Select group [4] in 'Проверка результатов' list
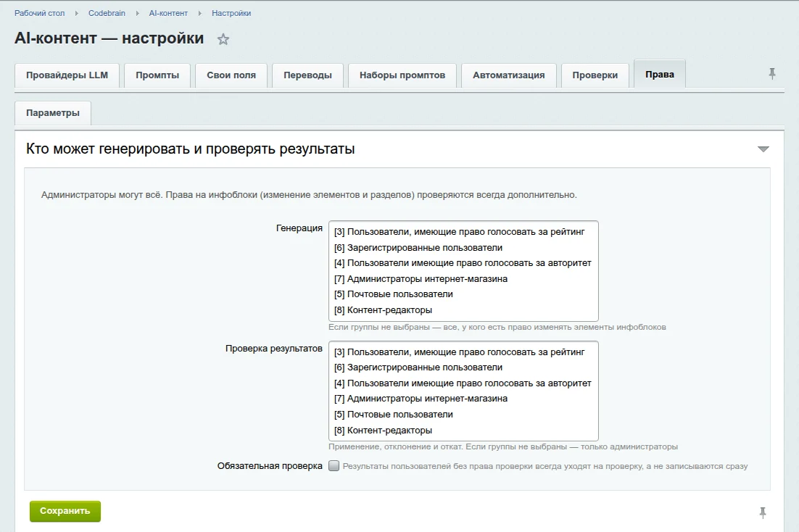Screen dimensions: 799x532 pos(463,383)
